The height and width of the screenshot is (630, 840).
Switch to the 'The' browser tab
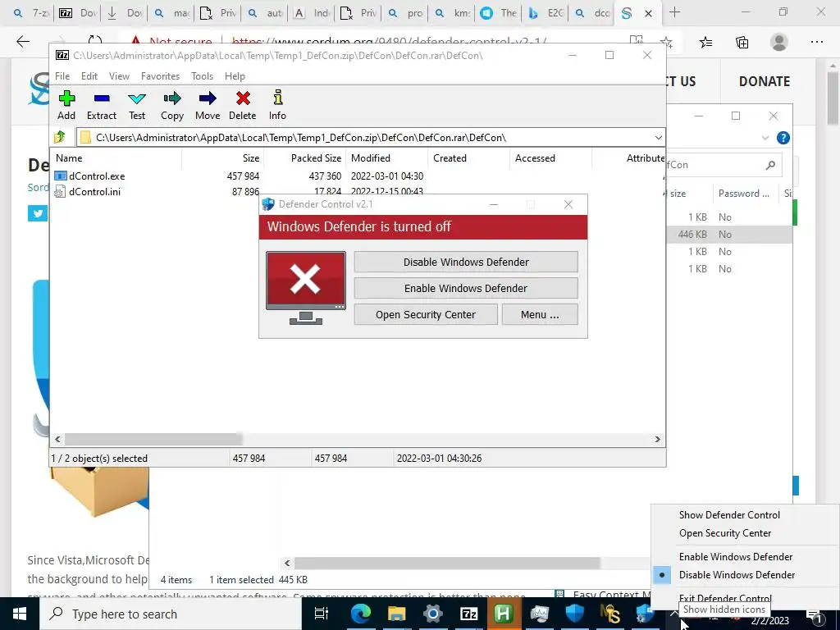pos(498,13)
